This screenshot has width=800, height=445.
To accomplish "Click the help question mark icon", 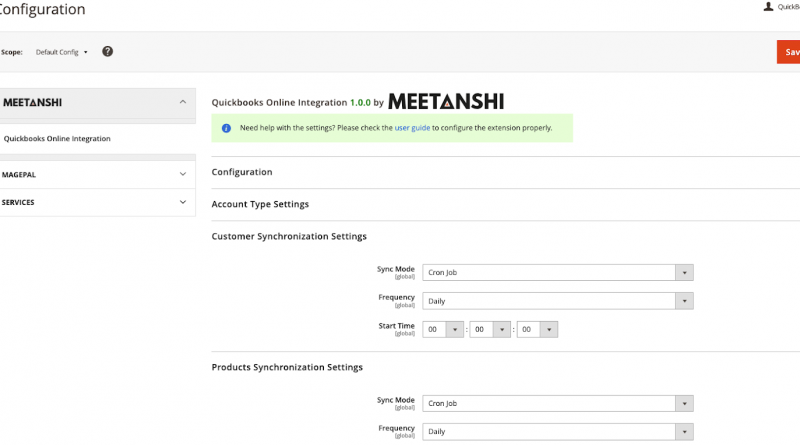I will 108,51.
